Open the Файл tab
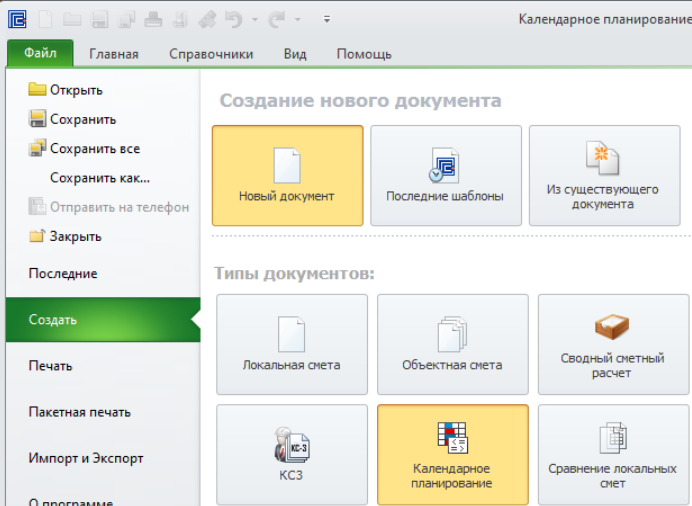692x506 pixels. coord(40,53)
